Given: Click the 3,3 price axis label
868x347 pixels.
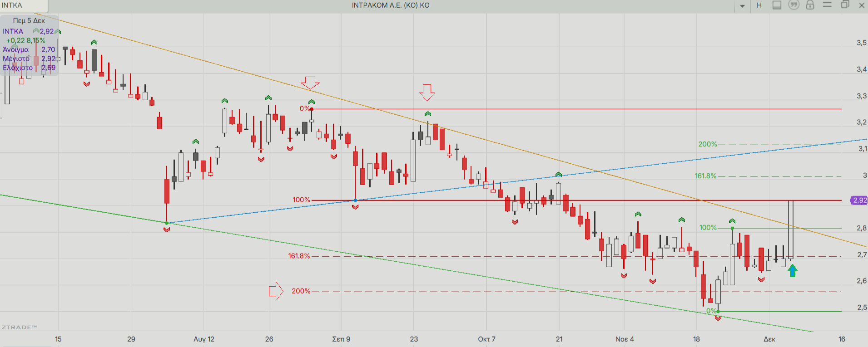Looking at the screenshot, I should click(x=861, y=96).
